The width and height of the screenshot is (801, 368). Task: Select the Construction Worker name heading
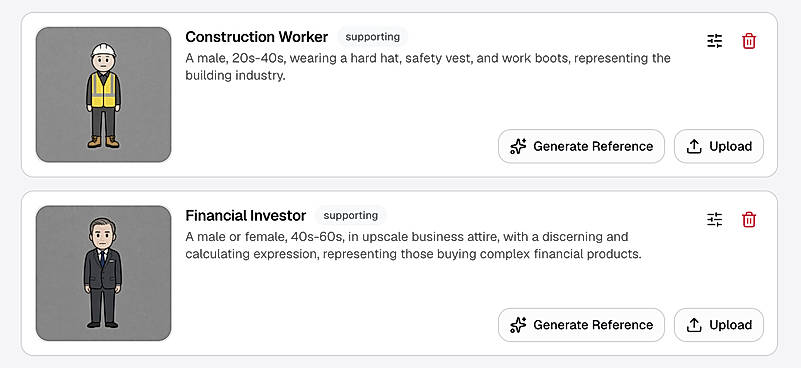[256, 37]
